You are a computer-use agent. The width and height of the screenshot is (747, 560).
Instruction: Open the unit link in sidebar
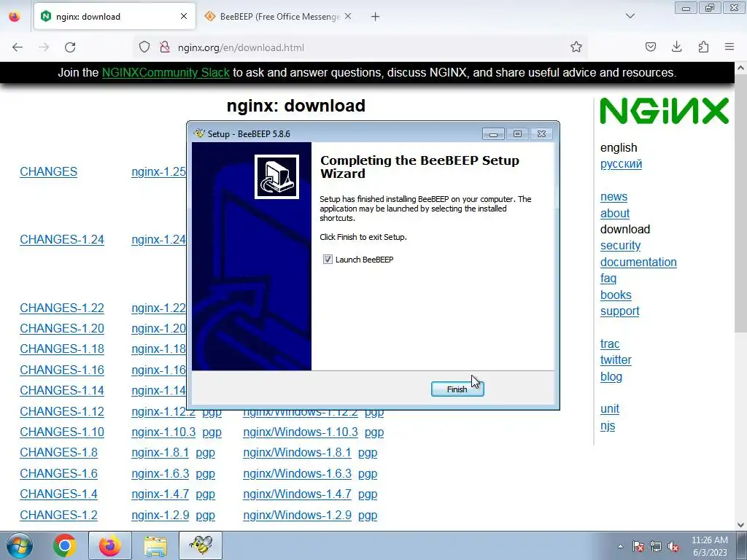pyautogui.click(x=610, y=409)
